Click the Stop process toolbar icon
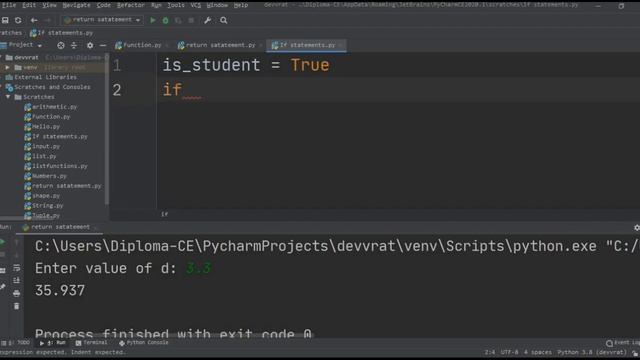This screenshot has width=640, height=360. [x=191, y=20]
